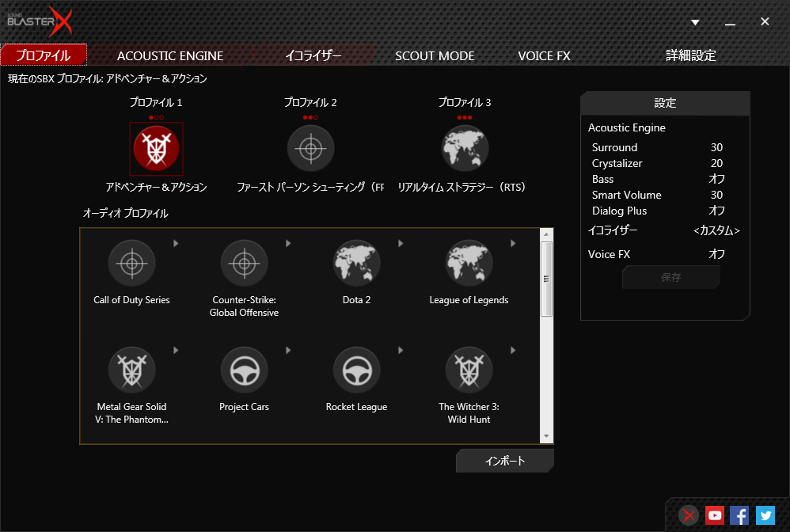Click the プロファイル 3 label

465,102
